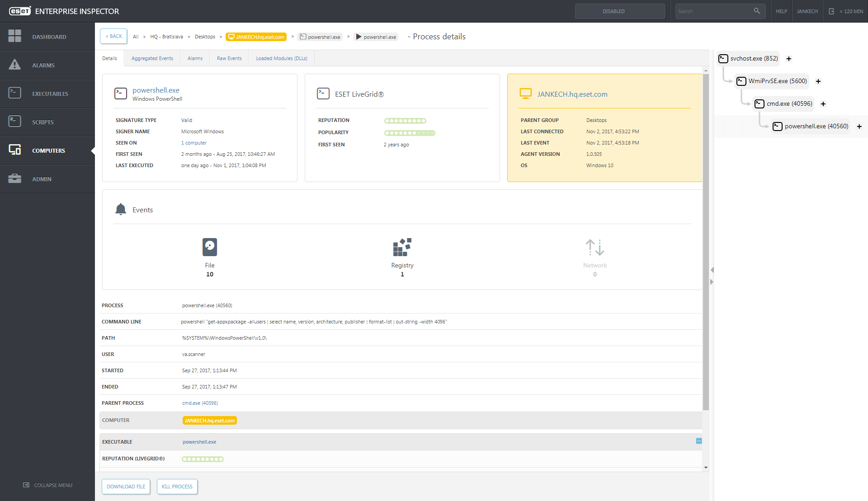Image resolution: width=868 pixels, height=501 pixels.
Task: Open the JANKECH.hq.eset.com card title link
Action: [x=572, y=94]
